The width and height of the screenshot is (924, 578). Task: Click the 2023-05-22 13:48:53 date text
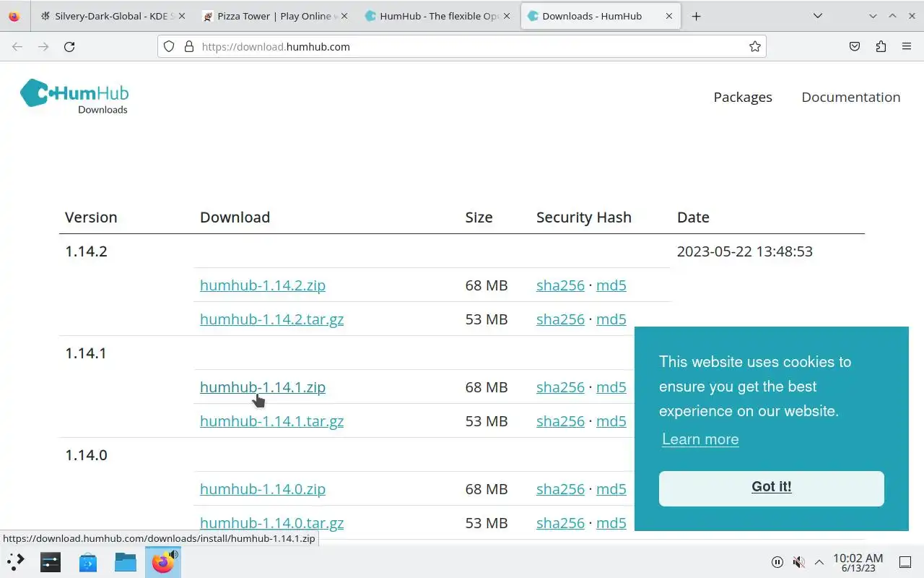744,251
